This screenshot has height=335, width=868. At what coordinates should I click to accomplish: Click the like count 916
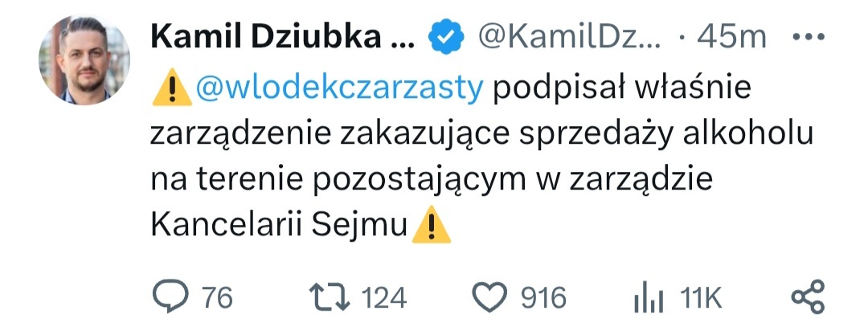[x=543, y=298]
